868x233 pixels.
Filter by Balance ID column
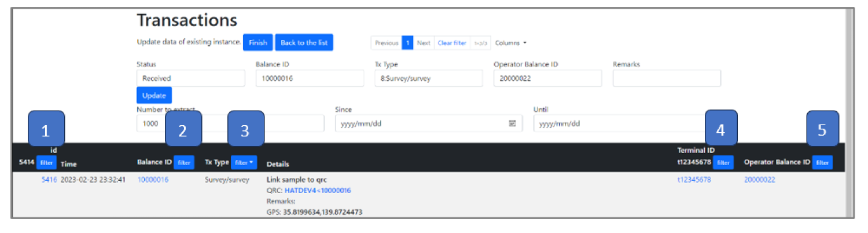184,163
